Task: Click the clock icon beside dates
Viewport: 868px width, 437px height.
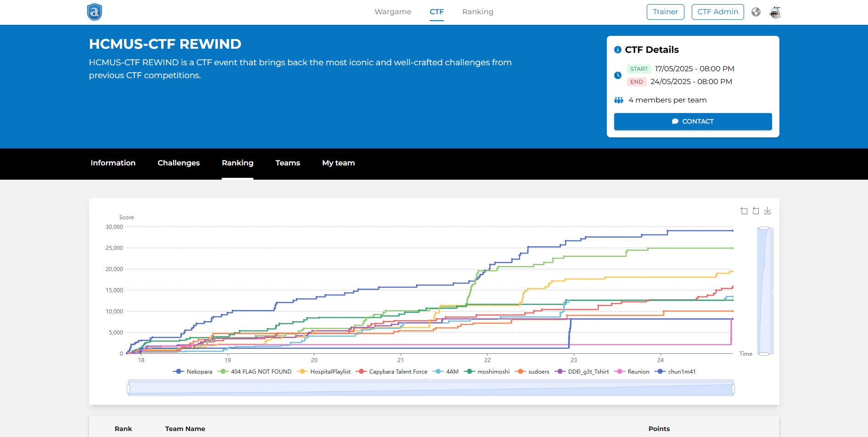Action: click(x=618, y=75)
